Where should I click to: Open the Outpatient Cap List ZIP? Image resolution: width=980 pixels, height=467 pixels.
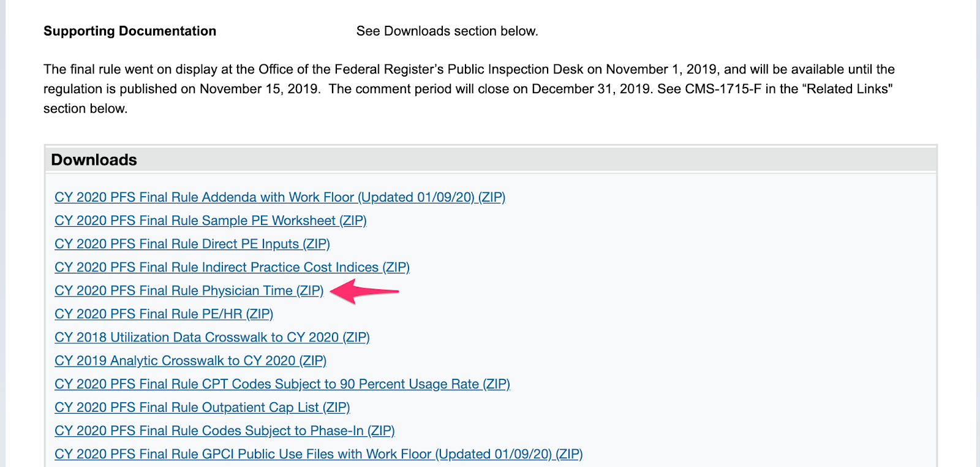[202, 407]
